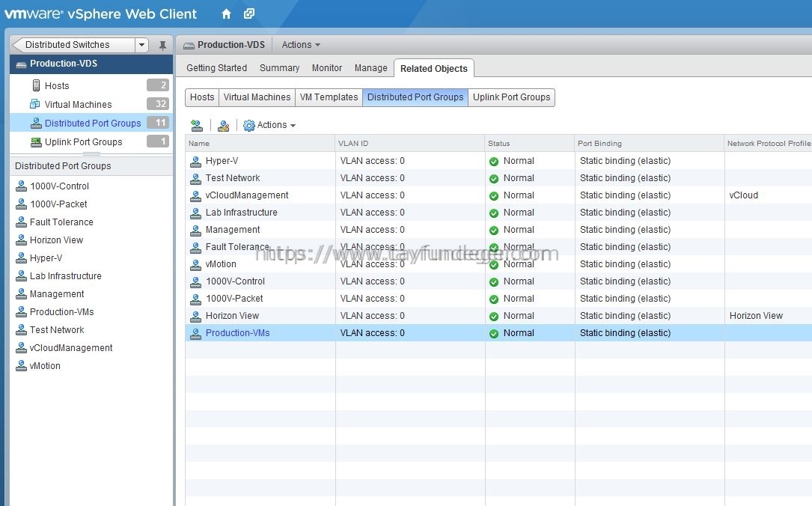Screen dimensions: 812x506
Task: Select Test Network in the sidebar port group list
Action: [57, 330]
